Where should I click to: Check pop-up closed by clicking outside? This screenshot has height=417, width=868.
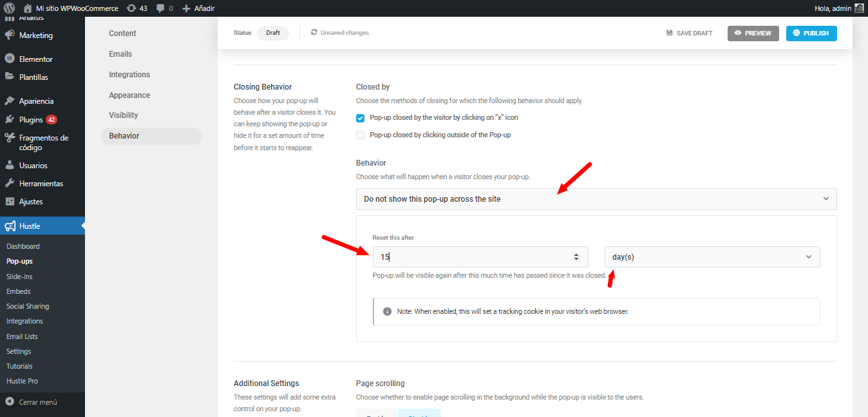click(361, 135)
